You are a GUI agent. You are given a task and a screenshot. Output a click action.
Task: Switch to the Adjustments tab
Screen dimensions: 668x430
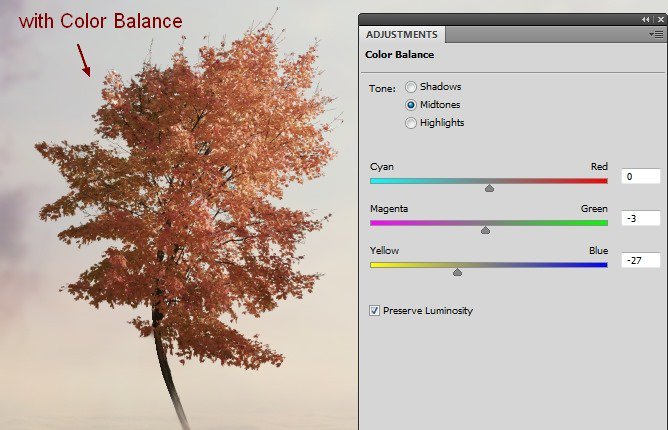point(401,34)
